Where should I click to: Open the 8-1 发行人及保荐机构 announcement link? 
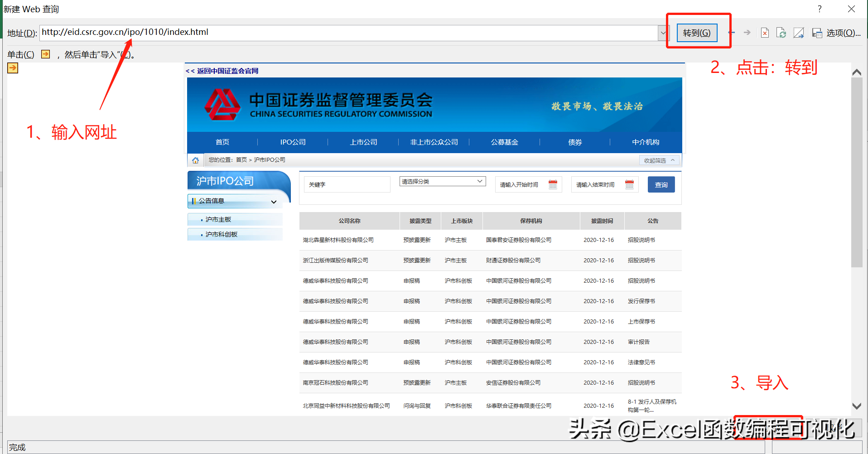tap(652, 406)
